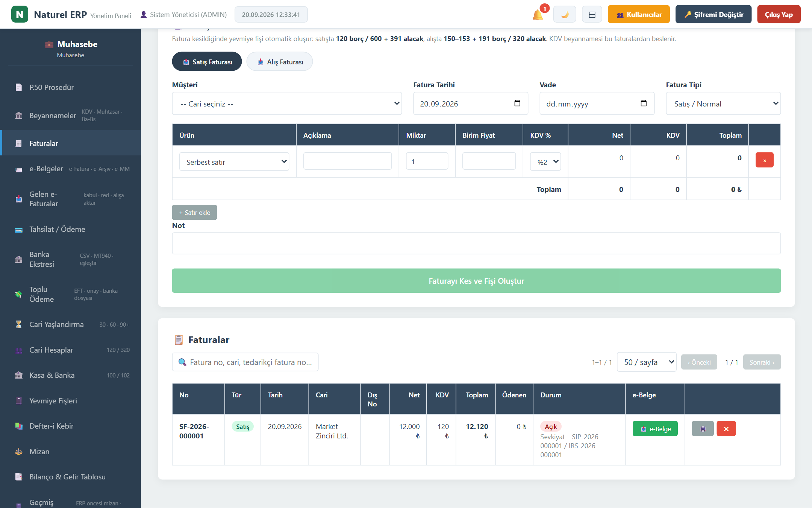Switch to Satış Faturası tab
Viewport: 812px width, 508px height.
click(207, 62)
